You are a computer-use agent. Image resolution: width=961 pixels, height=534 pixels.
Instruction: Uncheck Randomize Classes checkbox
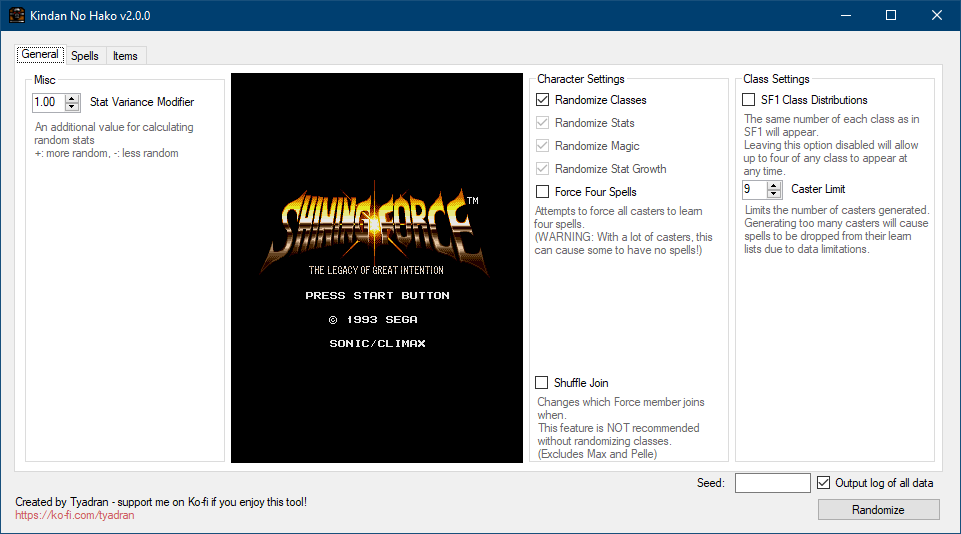point(542,100)
